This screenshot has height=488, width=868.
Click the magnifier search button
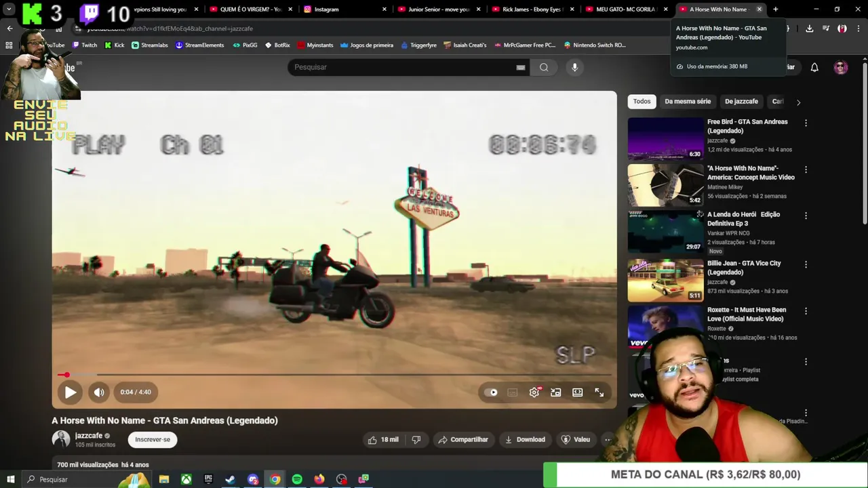click(x=544, y=67)
